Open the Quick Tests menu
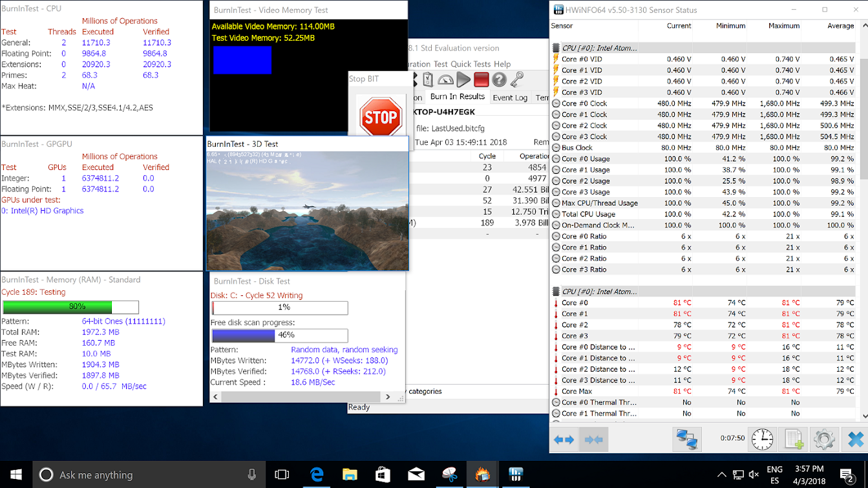Viewport: 868px width, 488px height. pos(470,64)
